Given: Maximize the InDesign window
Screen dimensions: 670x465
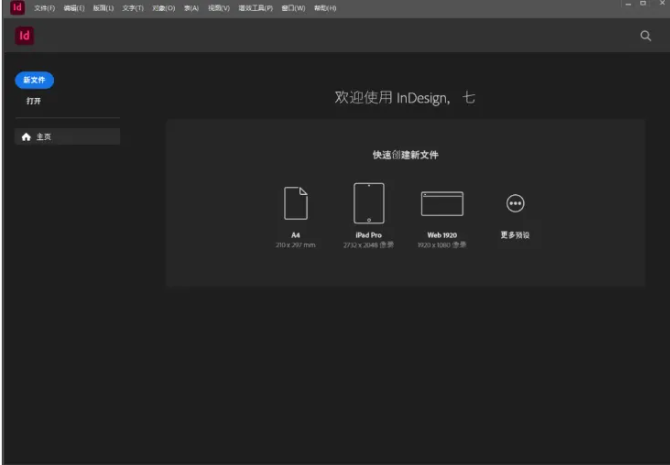Looking at the screenshot, I should pos(643,3).
